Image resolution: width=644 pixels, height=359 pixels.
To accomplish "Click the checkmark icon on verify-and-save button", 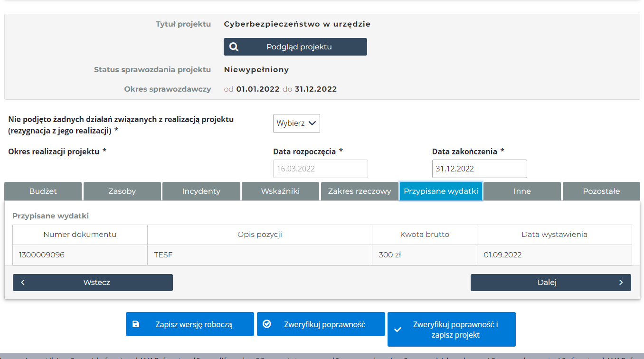I will tap(398, 330).
